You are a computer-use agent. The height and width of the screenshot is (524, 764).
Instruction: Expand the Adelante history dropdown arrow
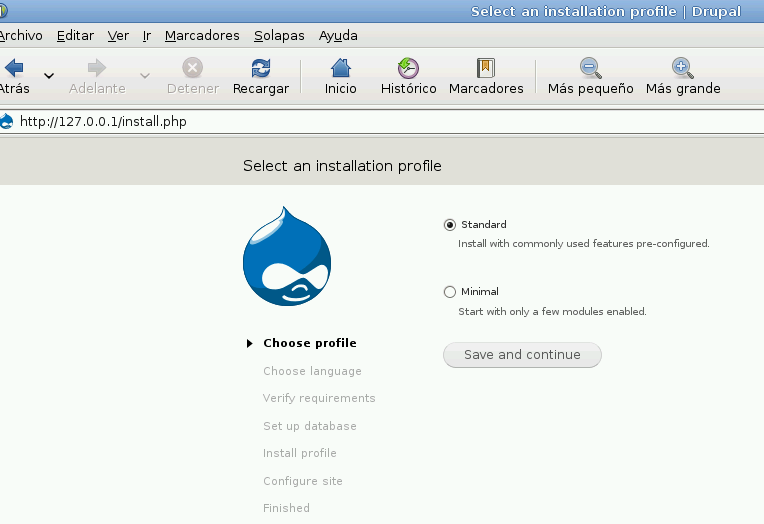tap(145, 76)
